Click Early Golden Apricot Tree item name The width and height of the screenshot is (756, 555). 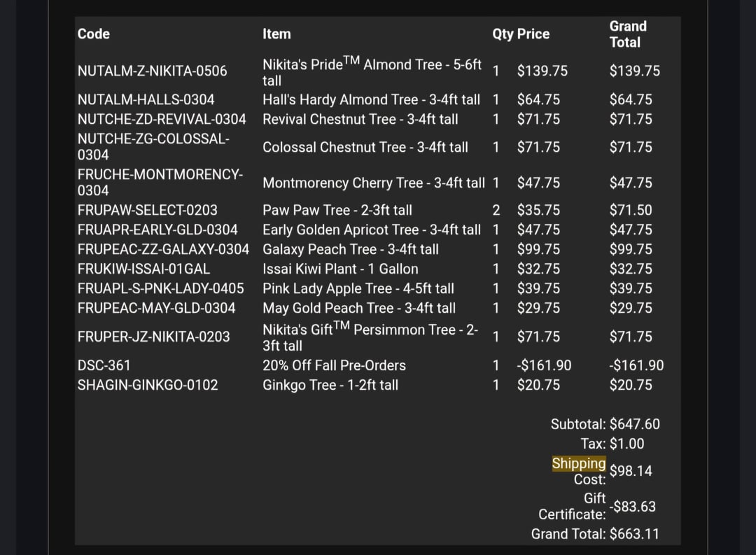coord(371,230)
